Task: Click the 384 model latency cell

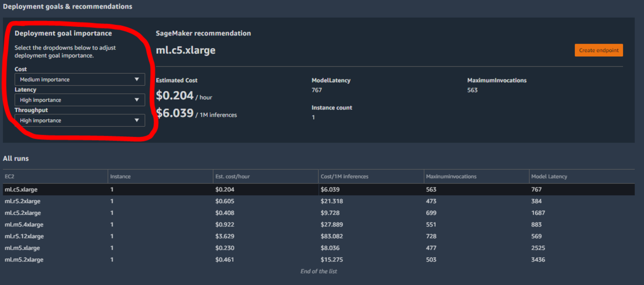Action: pos(536,201)
